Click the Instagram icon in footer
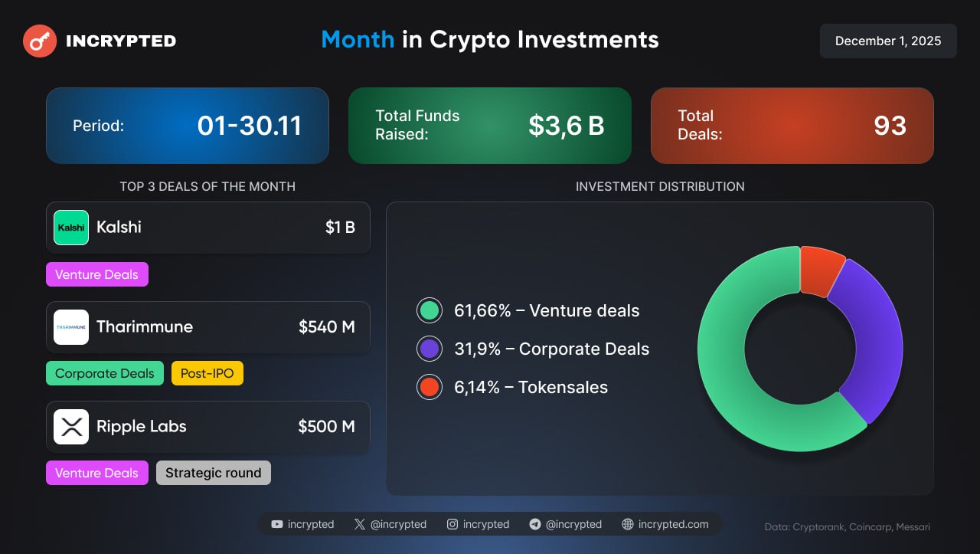The width and height of the screenshot is (980, 554). [x=452, y=524]
